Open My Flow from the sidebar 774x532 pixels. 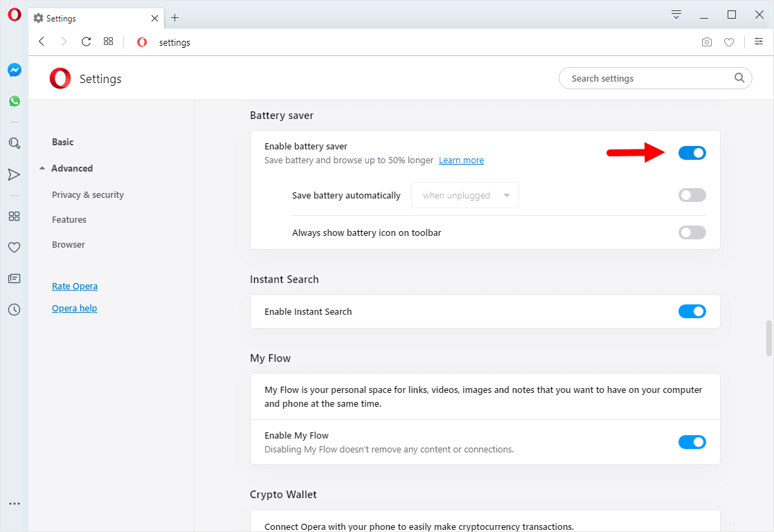click(15, 174)
